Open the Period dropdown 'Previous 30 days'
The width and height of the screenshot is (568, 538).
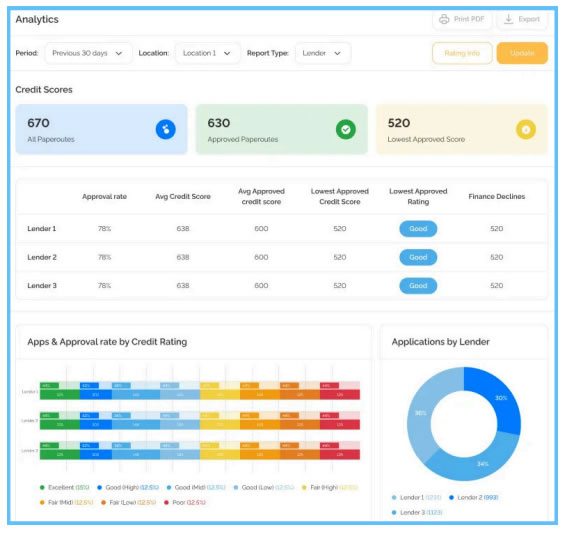click(88, 53)
